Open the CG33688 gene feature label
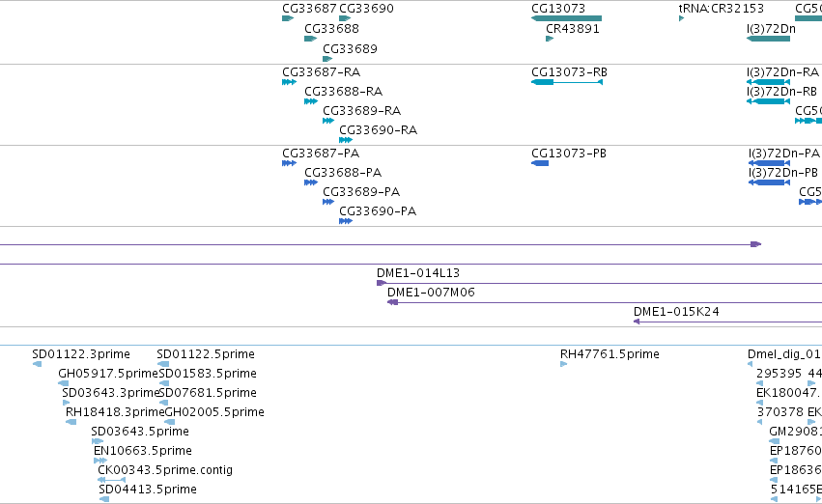The image size is (822, 504). point(332,28)
